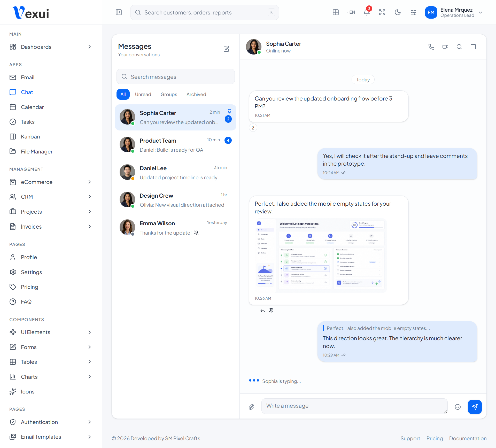Toggle fullscreen mode icon
The width and height of the screenshot is (496, 448).
(x=382, y=12)
